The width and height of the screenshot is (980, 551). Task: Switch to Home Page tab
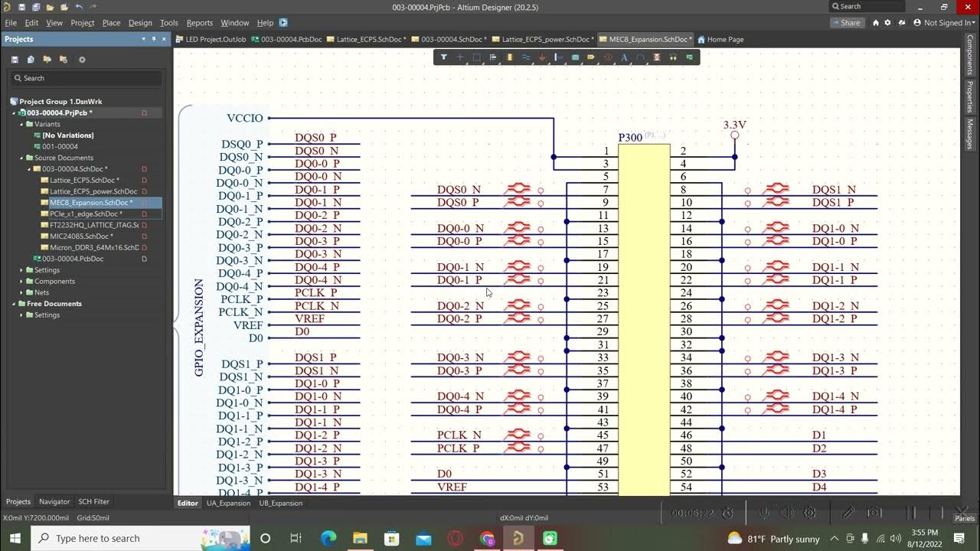(x=720, y=39)
